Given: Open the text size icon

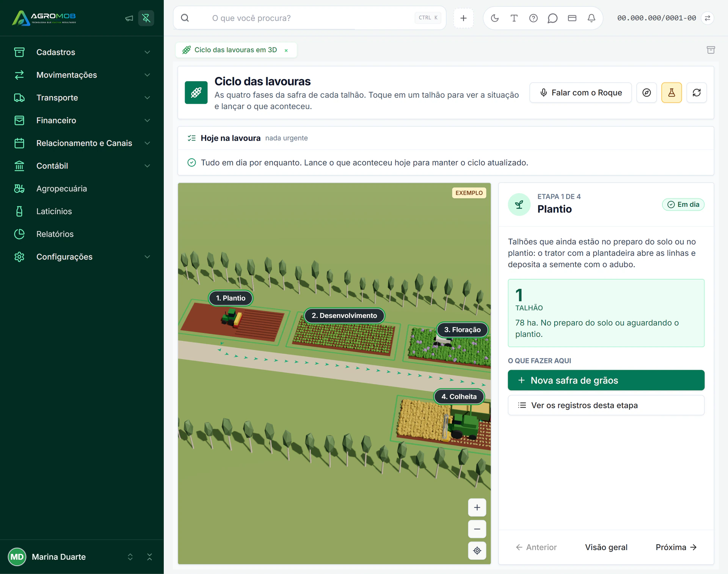Looking at the screenshot, I should point(514,18).
